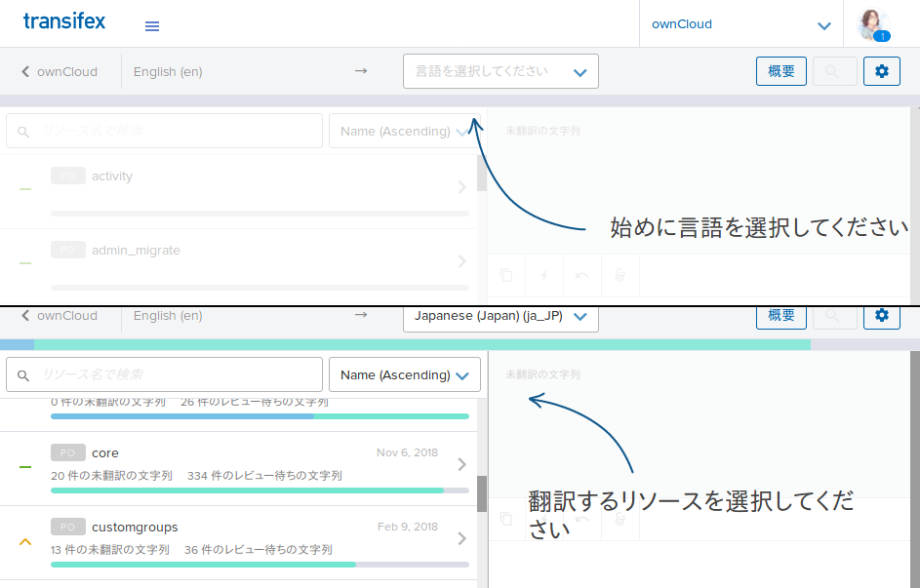This screenshot has height=588, width=920.
Task: Open the lower Name (Ascending) sort dropdown
Action: tap(404, 374)
